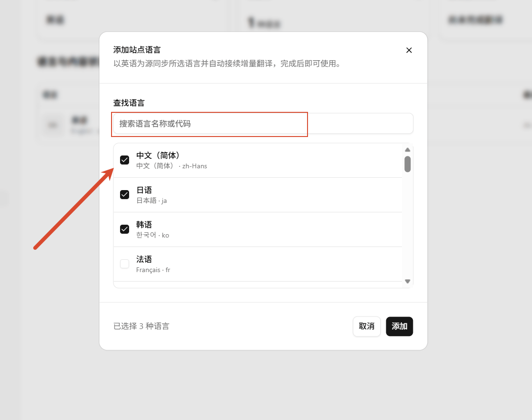Screen dimensions: 532x420
Task: Close the Add Site Language dialog
Action: [x=409, y=50]
